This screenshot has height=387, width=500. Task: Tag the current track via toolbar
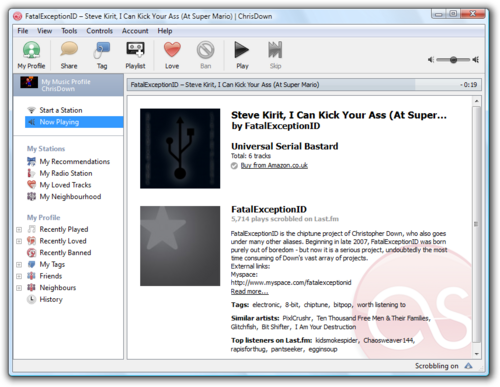102,55
